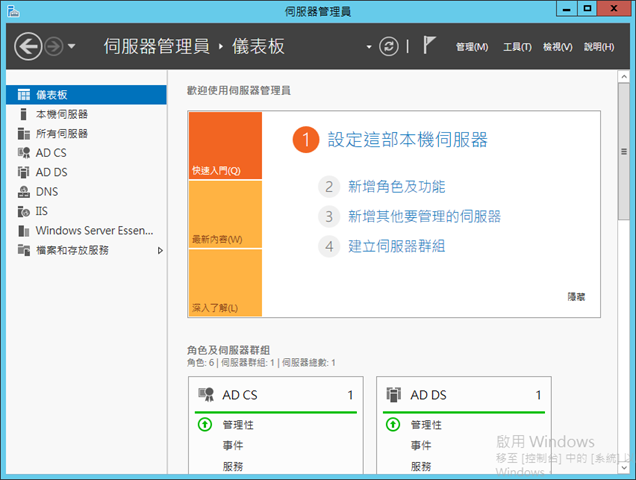The width and height of the screenshot is (636, 480).
Task: Open 事件 in the AD DS tile
Action: 421,446
